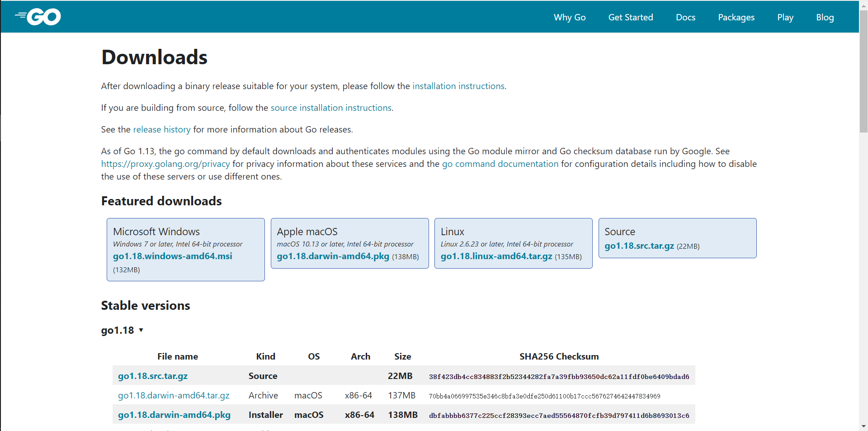Click the 138MB size cell in table
The height and width of the screenshot is (431, 868).
(403, 415)
